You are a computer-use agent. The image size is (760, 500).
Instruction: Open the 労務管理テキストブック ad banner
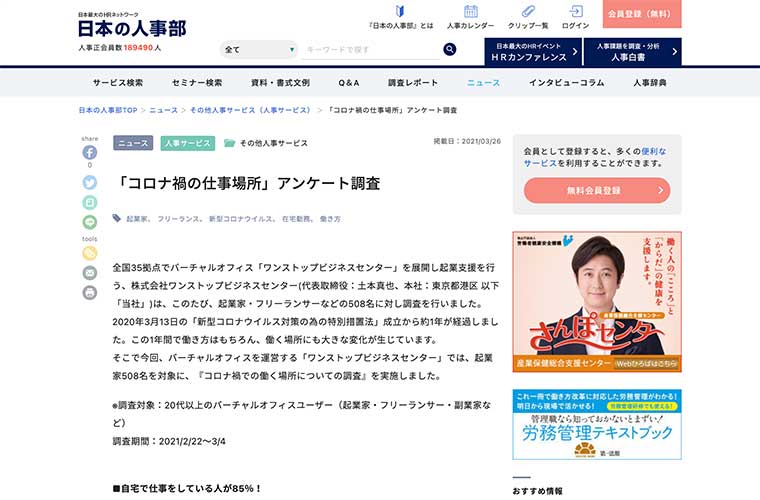pyautogui.click(x=597, y=424)
